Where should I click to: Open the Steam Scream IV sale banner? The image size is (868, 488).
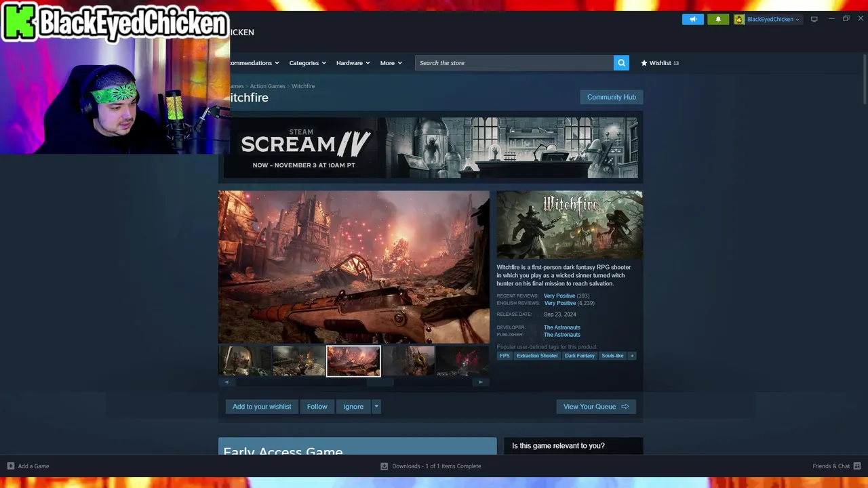(431, 148)
